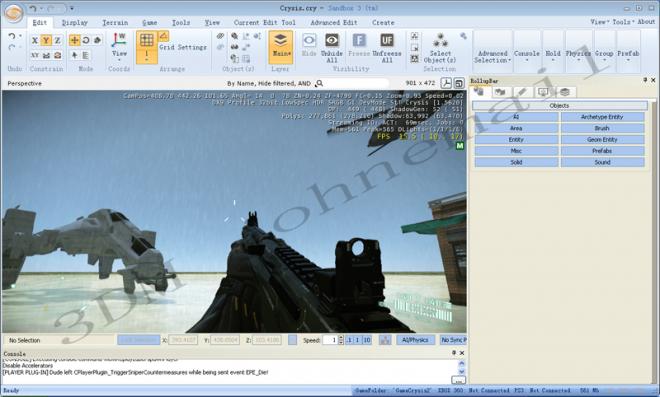Toggle the Y axis constraint

(46, 40)
